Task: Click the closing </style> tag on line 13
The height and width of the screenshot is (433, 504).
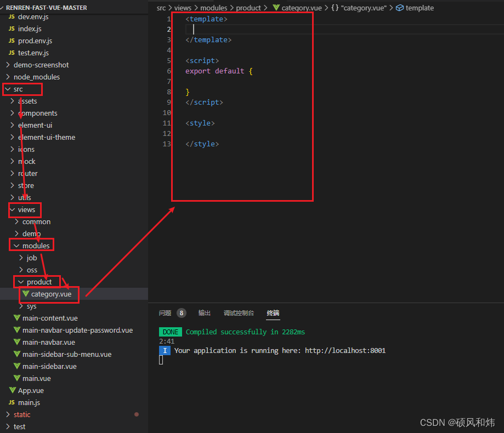Action: click(x=202, y=144)
